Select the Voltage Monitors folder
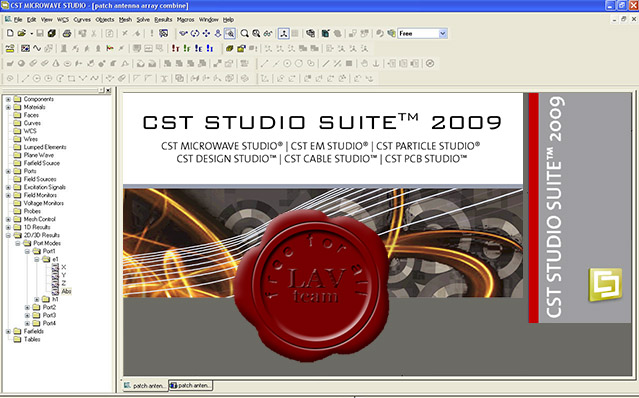Image resolution: width=639 pixels, height=398 pixels. [44, 203]
